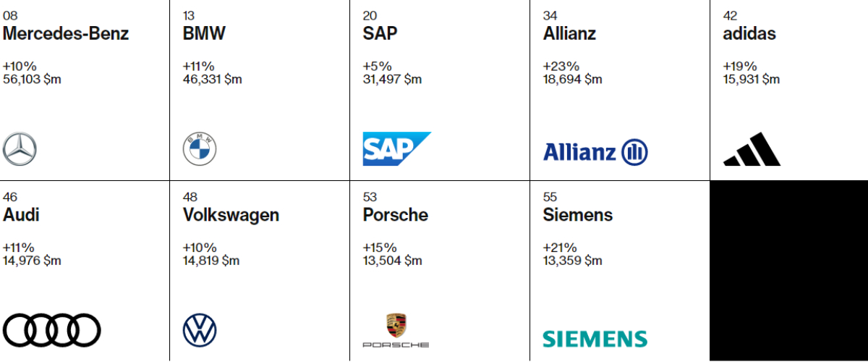Click the adidas brand title
868x362 pixels.
pyautogui.click(x=749, y=33)
